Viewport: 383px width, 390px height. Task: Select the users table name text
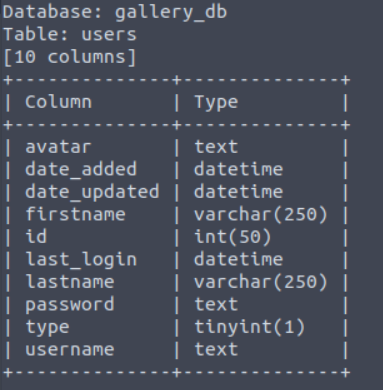[109, 35]
